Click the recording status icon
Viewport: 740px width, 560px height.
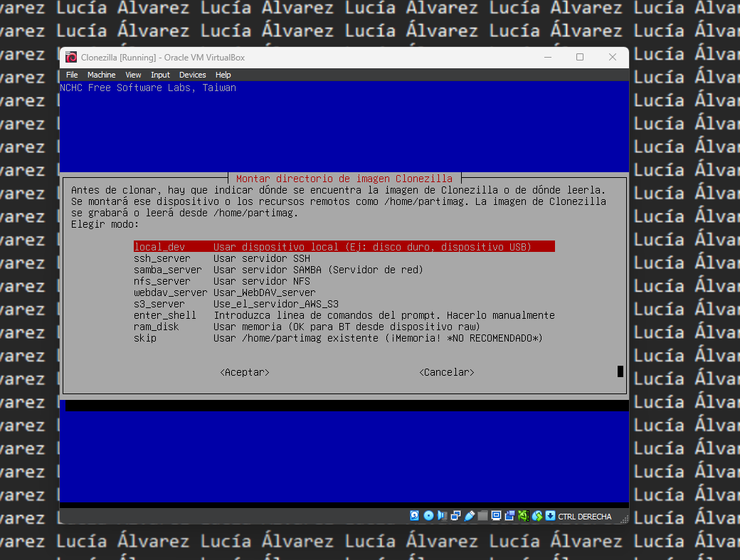click(510, 516)
